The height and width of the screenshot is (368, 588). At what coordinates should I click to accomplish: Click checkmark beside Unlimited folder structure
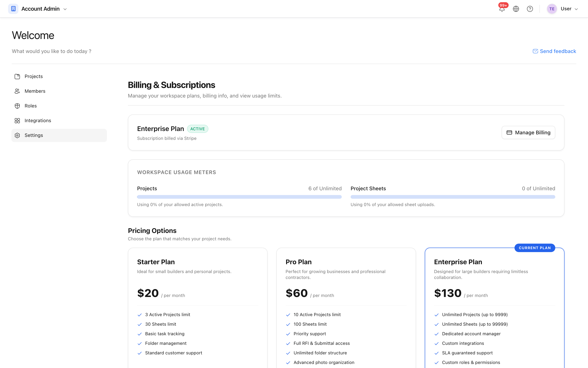click(x=288, y=353)
